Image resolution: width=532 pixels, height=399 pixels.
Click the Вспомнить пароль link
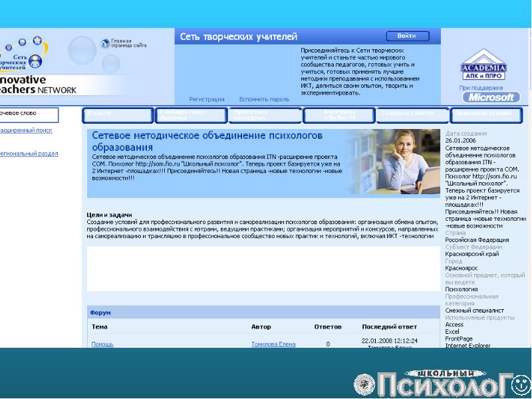[264, 99]
